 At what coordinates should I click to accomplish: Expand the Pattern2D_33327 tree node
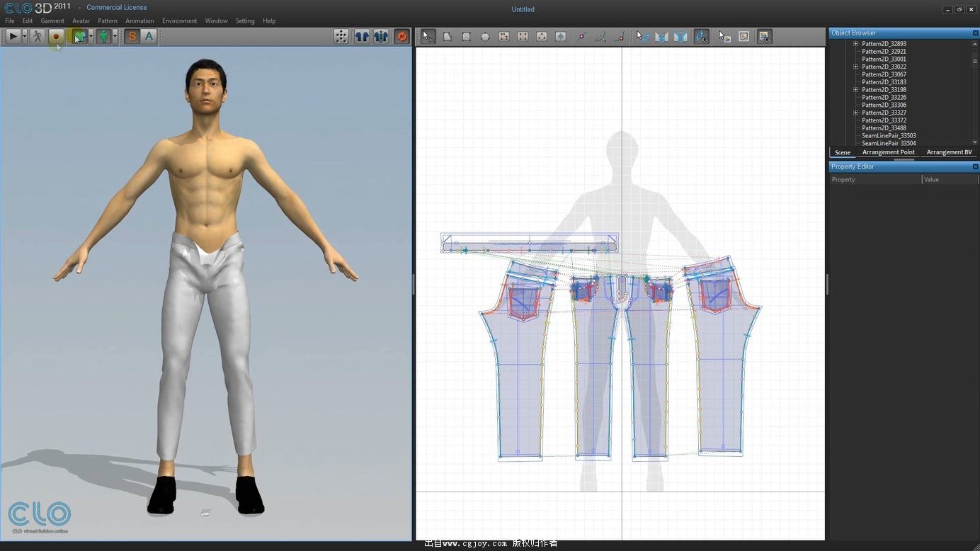pyautogui.click(x=855, y=113)
